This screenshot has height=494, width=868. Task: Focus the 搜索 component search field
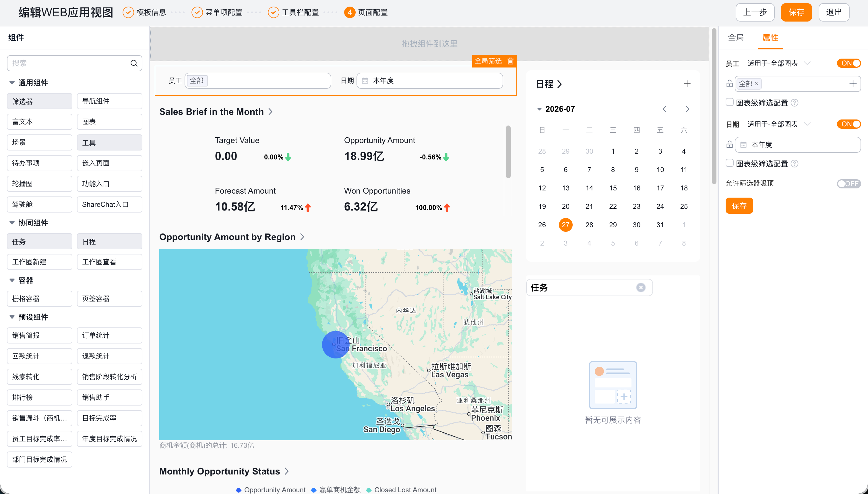pyautogui.click(x=75, y=63)
